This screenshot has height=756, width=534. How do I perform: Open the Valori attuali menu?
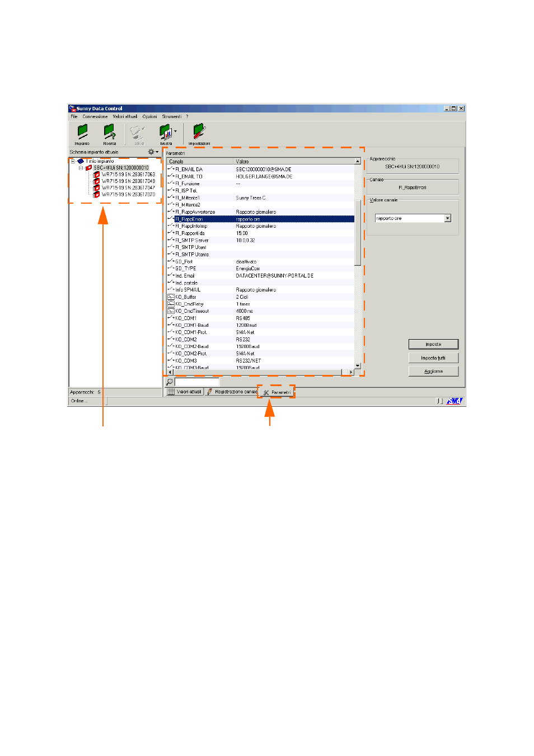point(125,116)
